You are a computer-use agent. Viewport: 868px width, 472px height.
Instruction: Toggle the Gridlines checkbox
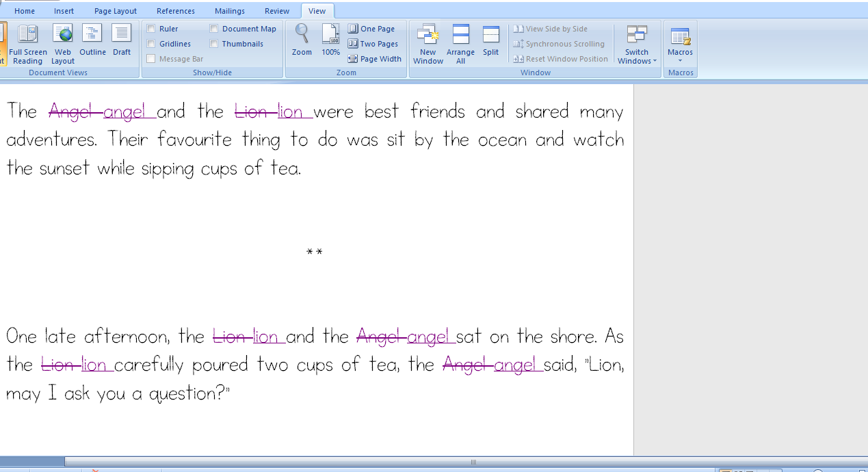[151, 44]
